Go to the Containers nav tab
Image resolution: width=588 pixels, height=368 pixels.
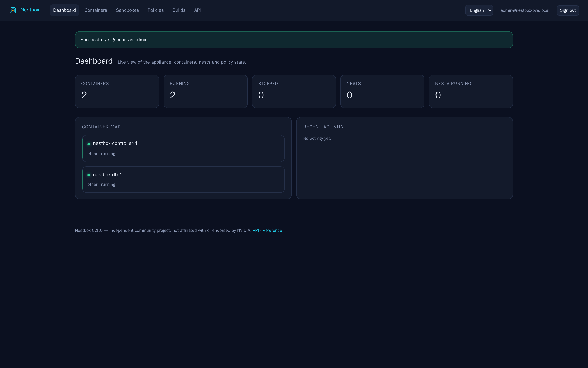96,10
